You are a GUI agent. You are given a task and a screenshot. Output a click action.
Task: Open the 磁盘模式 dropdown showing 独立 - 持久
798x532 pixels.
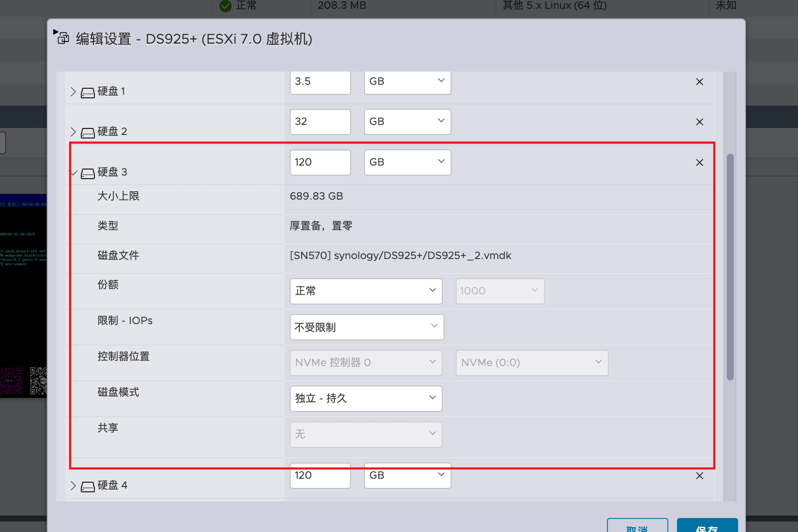pyautogui.click(x=366, y=398)
